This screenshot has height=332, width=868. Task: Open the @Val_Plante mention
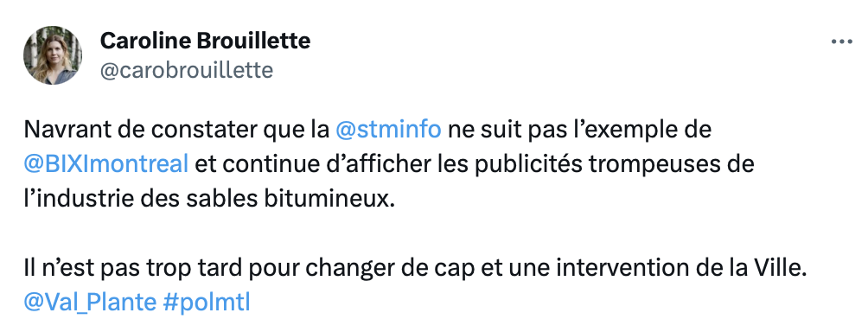[x=90, y=302]
